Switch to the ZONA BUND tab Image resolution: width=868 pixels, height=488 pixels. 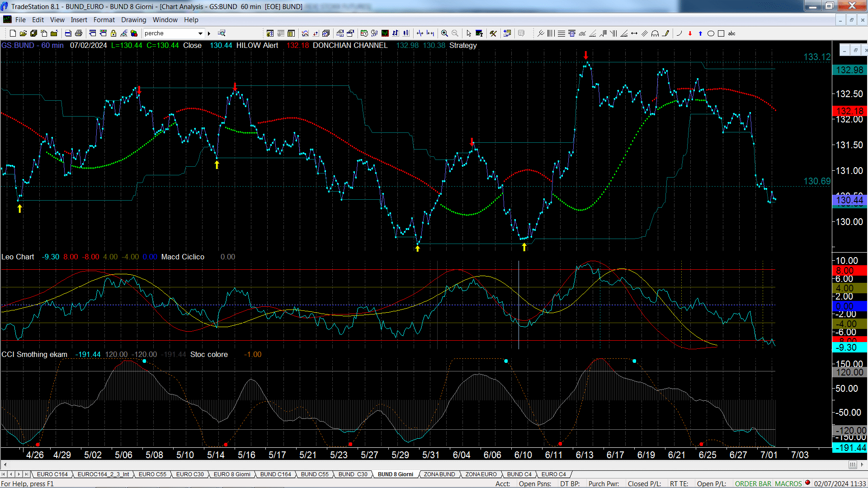tap(439, 474)
